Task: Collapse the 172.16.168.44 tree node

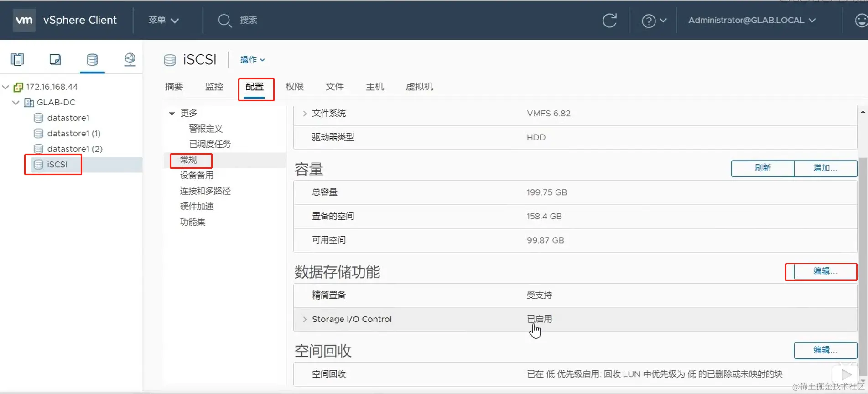Action: (5, 87)
